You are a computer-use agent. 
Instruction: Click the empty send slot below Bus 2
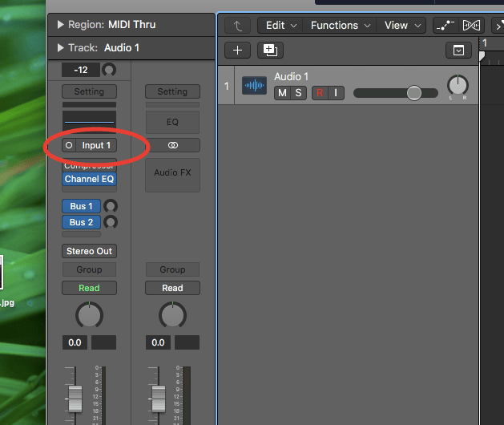tap(81, 234)
